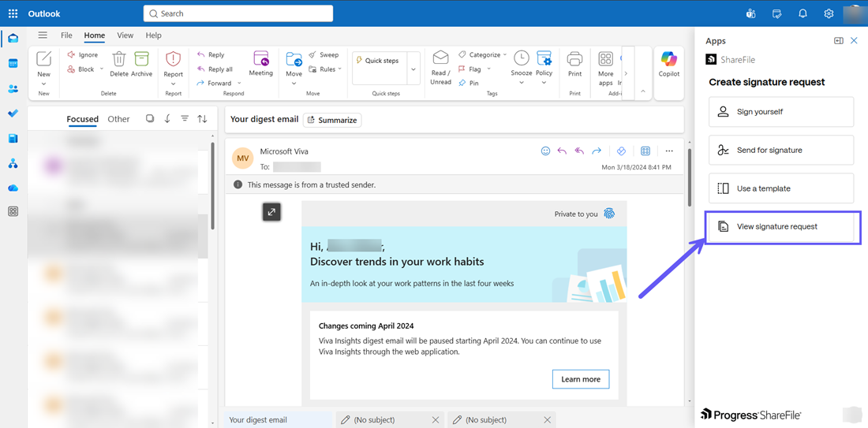Switch to the Other inbox tab

(x=118, y=119)
